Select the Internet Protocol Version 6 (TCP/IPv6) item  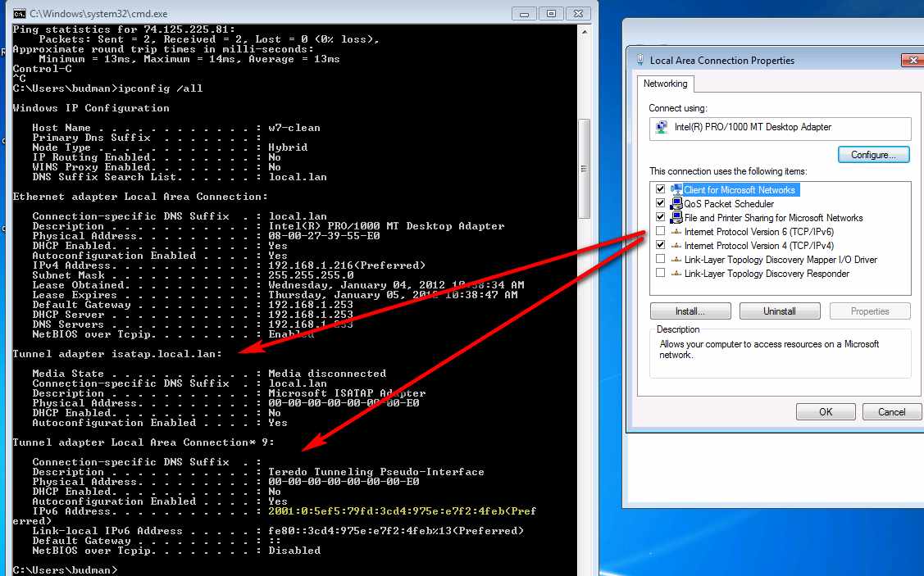[758, 232]
